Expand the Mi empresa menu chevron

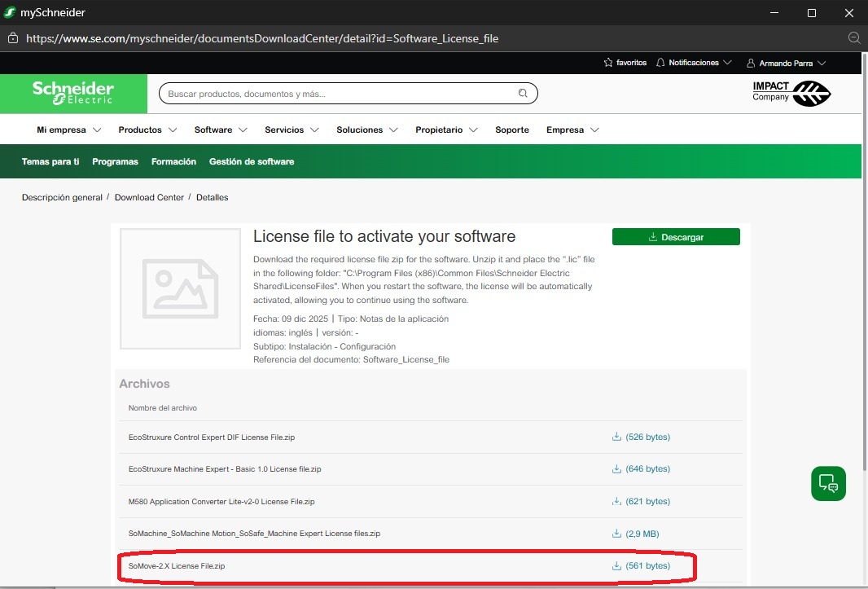97,130
